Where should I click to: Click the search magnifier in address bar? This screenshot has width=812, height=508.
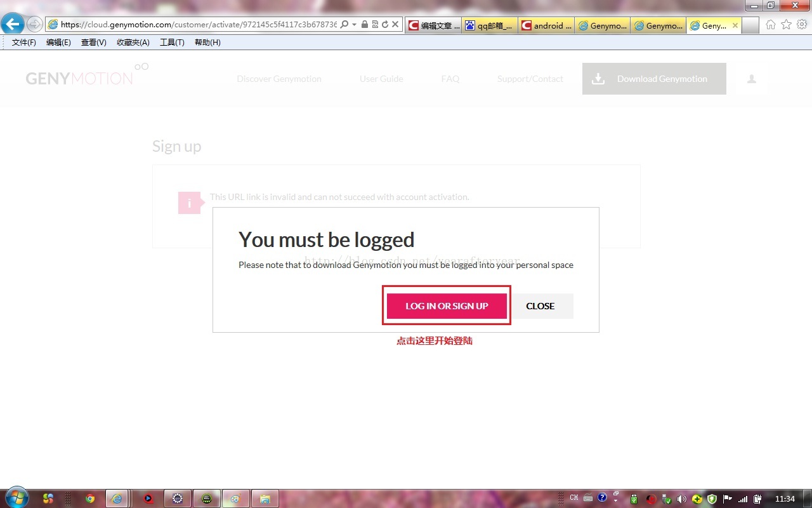pos(344,25)
